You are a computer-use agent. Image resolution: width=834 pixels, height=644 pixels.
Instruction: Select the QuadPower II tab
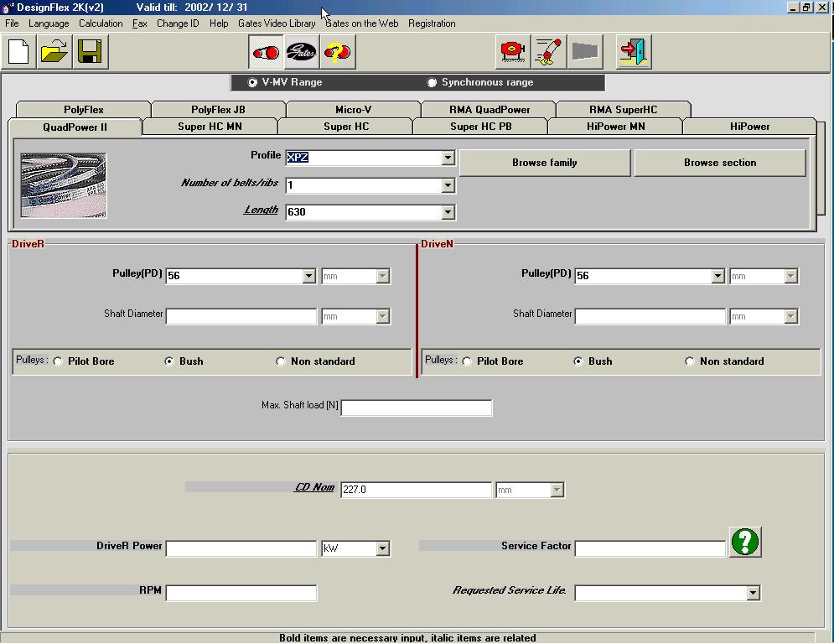pos(75,127)
